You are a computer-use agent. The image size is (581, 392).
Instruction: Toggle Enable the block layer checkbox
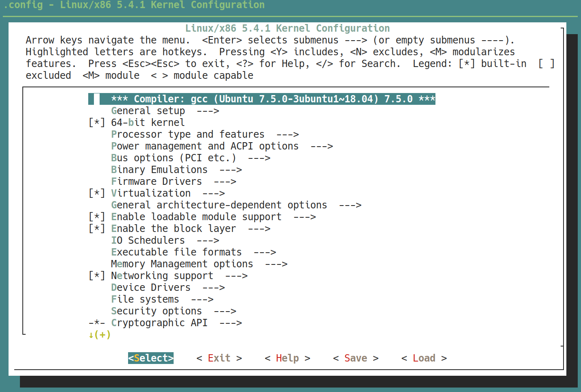pyautogui.click(x=97, y=229)
